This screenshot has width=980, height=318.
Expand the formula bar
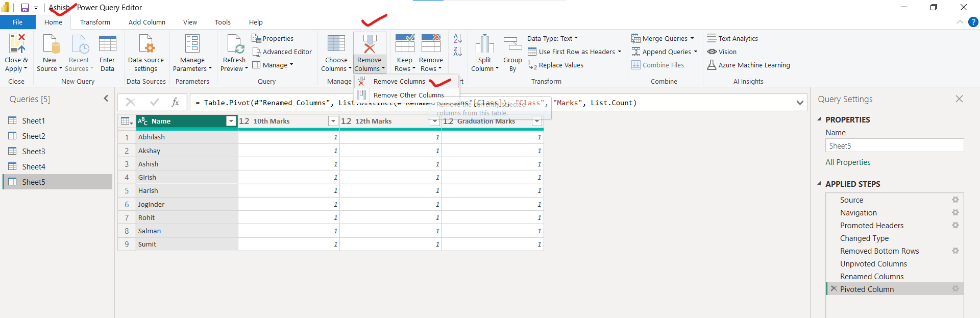(799, 103)
